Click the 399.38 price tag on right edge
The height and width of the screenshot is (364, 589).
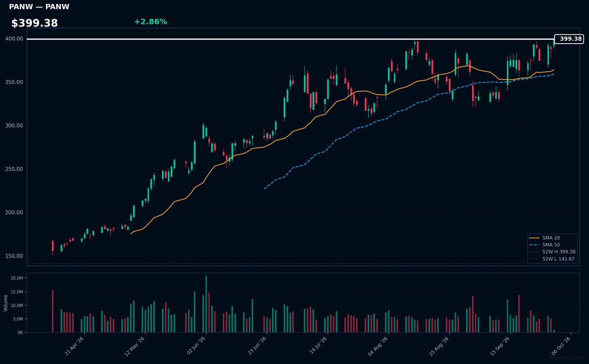569,39
